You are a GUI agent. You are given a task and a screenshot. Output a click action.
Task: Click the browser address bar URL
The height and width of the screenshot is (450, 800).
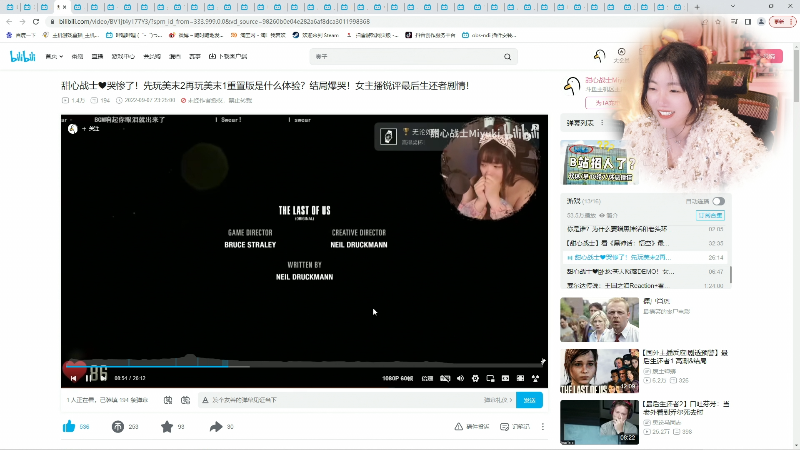tap(214, 21)
